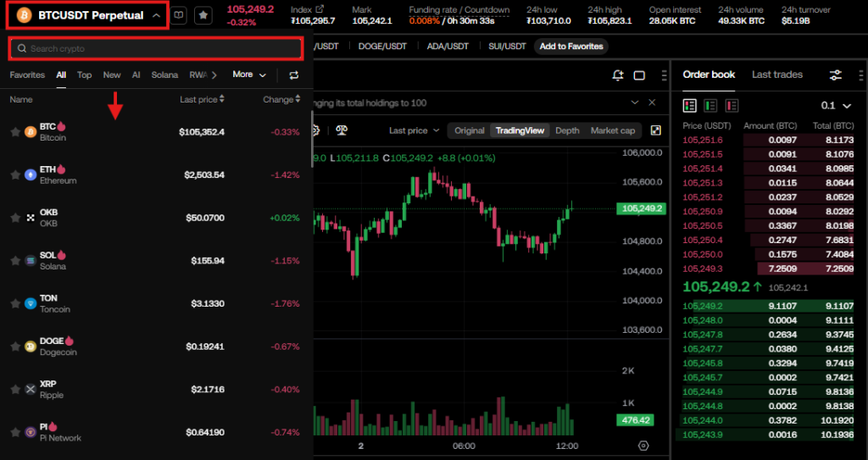Open the Top category tab
The height and width of the screenshot is (460, 868).
pos(84,75)
